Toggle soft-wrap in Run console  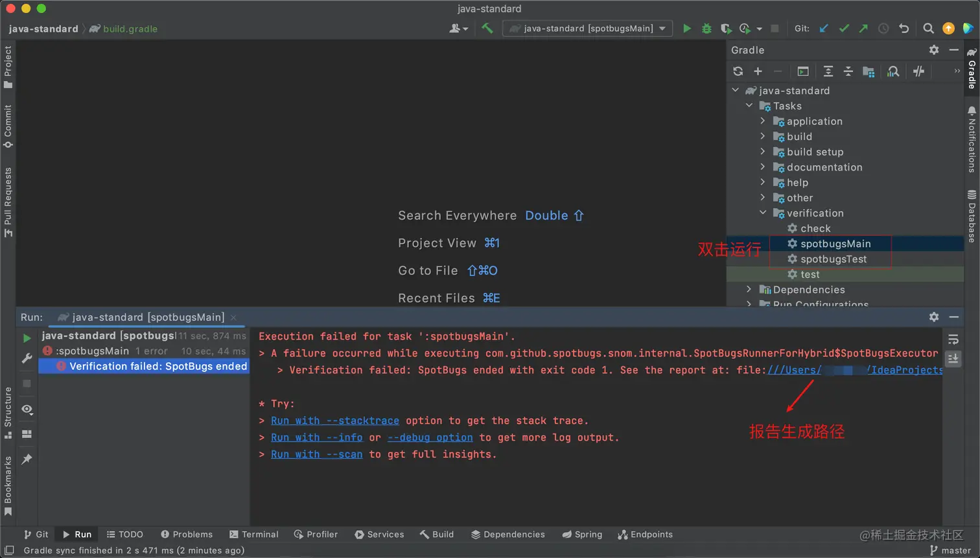coord(953,339)
